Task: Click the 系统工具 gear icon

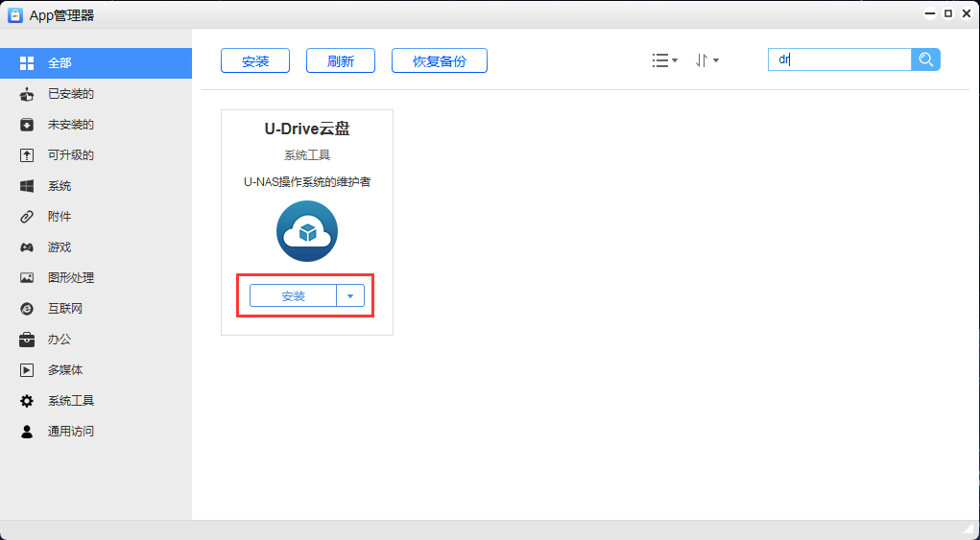Action: coord(27,401)
